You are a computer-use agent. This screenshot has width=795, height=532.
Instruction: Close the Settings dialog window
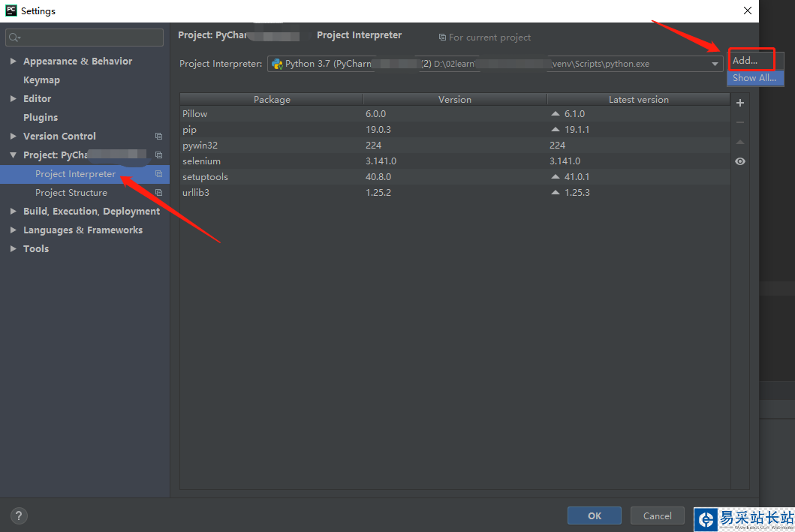pos(748,11)
